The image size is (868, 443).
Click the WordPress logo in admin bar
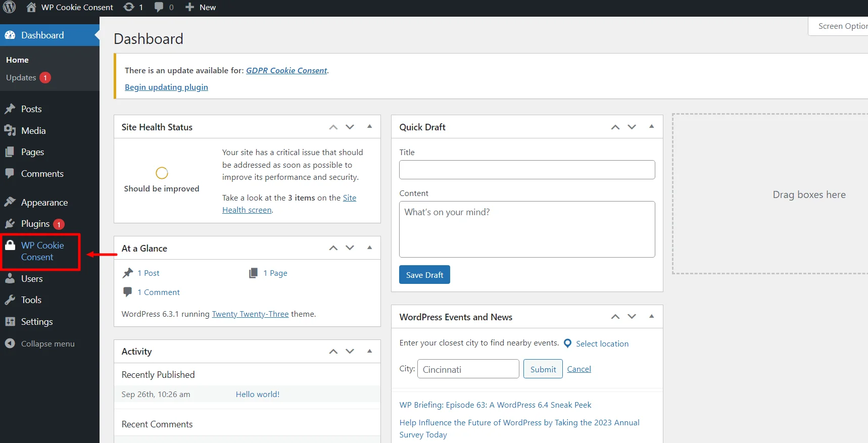click(x=10, y=7)
